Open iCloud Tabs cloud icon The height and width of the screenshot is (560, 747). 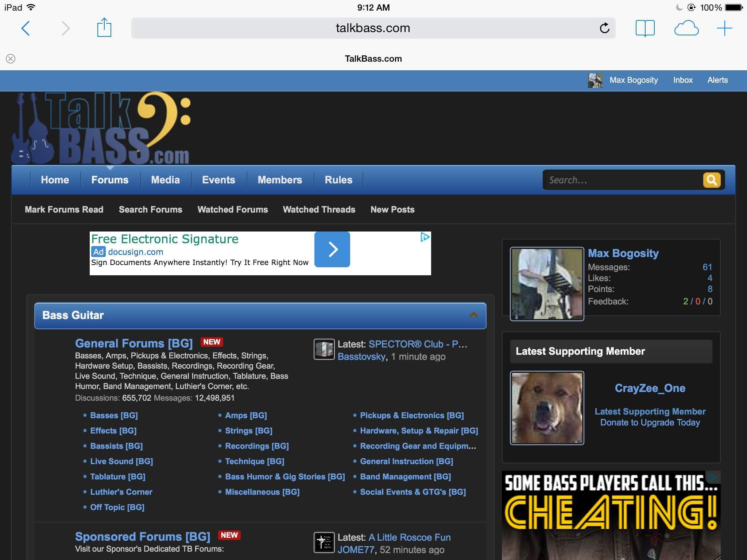click(x=686, y=28)
